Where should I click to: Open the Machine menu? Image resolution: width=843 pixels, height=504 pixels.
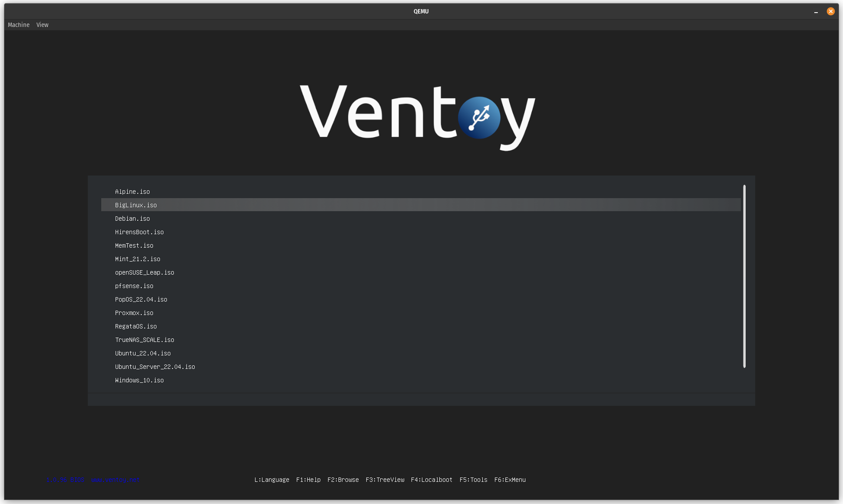pos(19,25)
